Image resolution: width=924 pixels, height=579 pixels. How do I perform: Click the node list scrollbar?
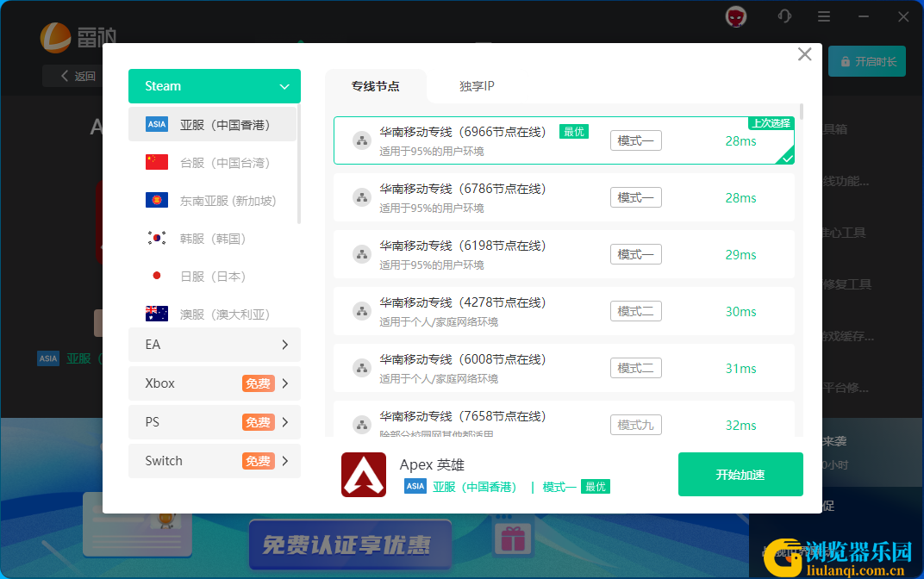[x=802, y=112]
